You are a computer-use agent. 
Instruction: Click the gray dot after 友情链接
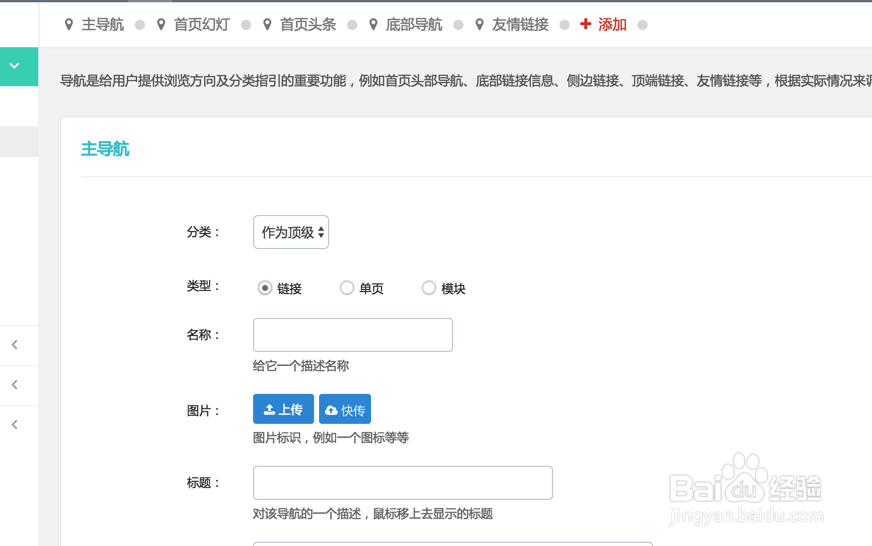(x=564, y=25)
